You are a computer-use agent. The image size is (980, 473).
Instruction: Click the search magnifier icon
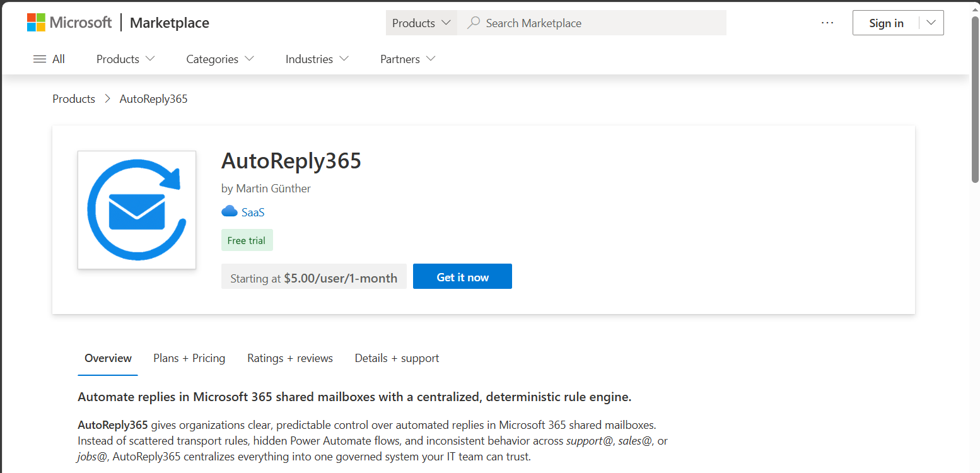(473, 23)
